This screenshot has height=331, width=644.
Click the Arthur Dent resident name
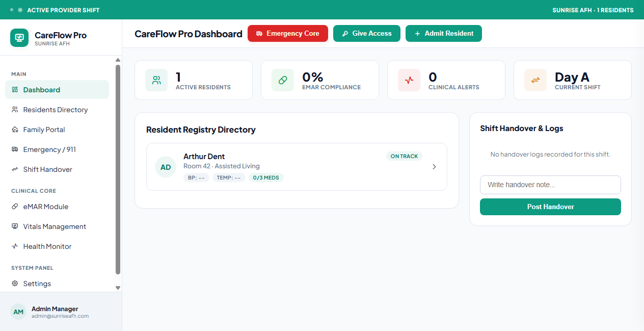pyautogui.click(x=204, y=156)
